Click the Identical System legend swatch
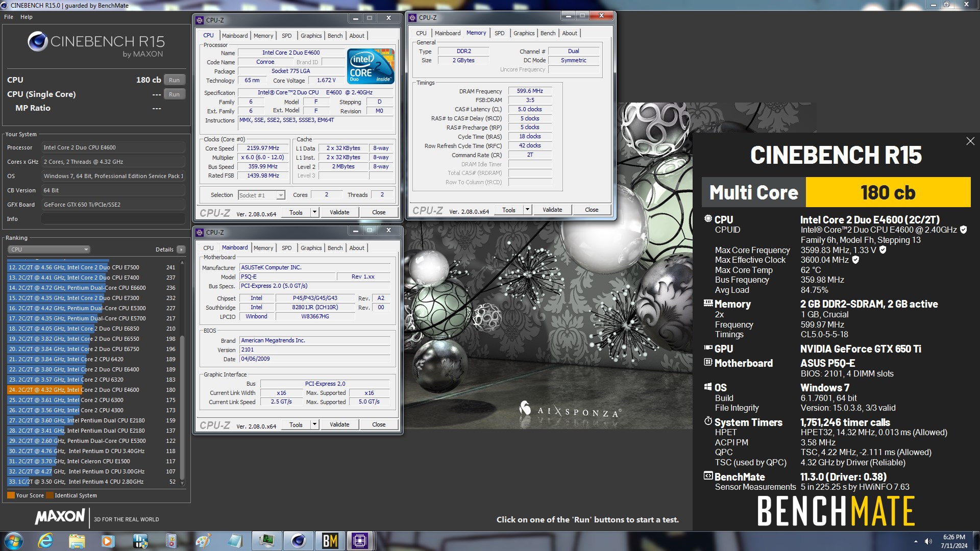Screen dimensions: 980x551 click(50, 495)
